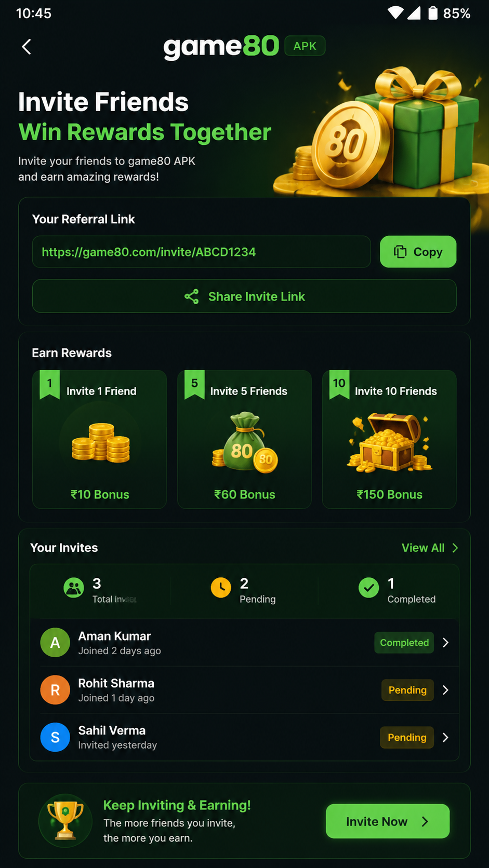Open View All invites
Image resolution: width=489 pixels, height=868 pixels.
(430, 548)
